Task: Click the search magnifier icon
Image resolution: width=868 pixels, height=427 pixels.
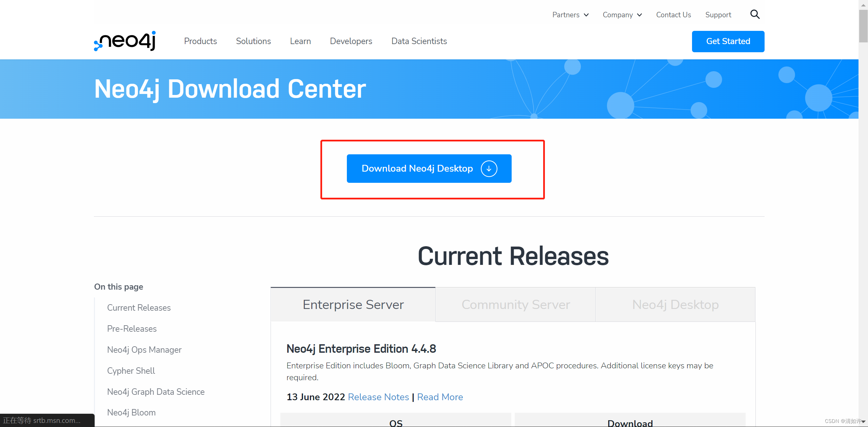Action: click(x=755, y=14)
